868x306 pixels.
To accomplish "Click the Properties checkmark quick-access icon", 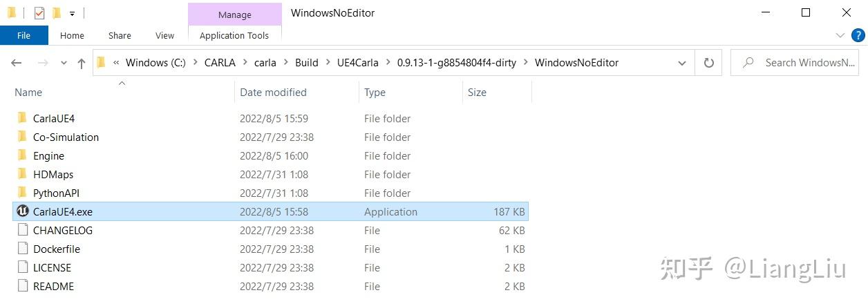I will [39, 12].
